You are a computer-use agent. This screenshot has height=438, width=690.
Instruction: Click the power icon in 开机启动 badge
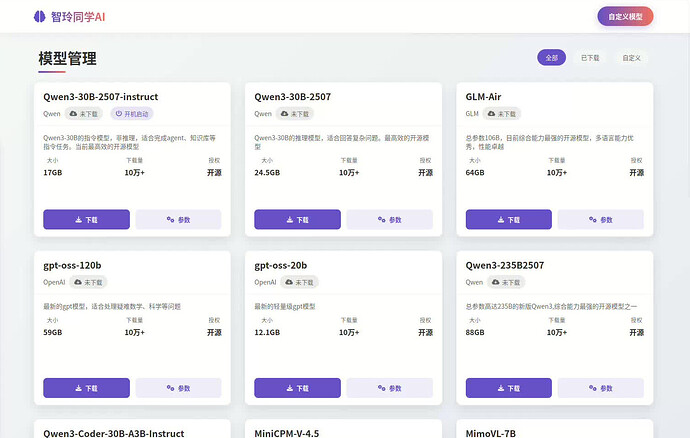point(118,114)
